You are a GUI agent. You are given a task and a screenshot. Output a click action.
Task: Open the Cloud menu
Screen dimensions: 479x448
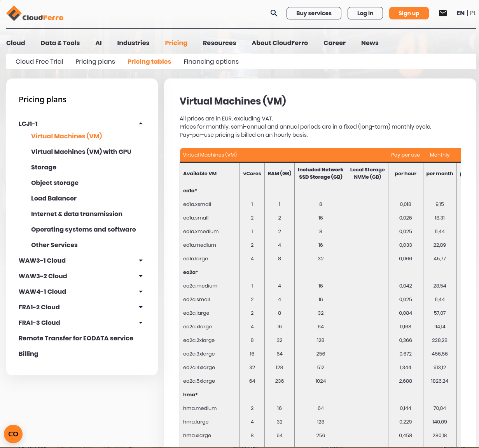coord(16,43)
